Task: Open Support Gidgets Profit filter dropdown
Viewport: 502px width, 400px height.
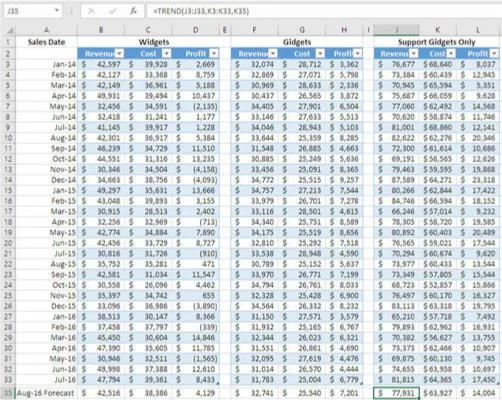Action: pyautogui.click(x=494, y=53)
